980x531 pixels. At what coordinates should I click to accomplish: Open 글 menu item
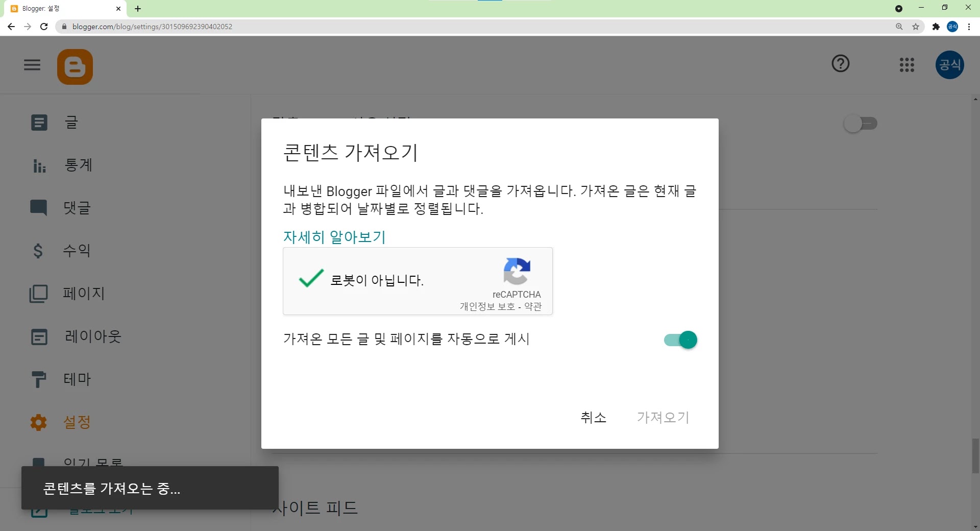pos(71,123)
